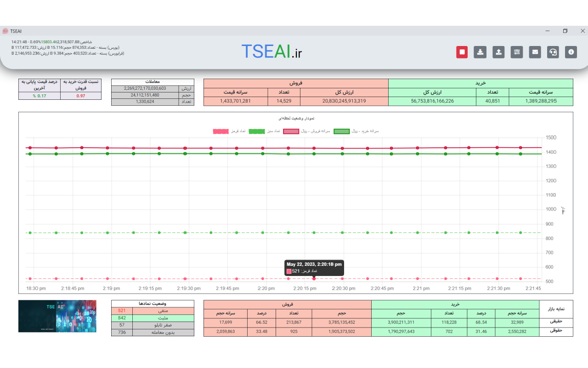This screenshot has width=588, height=368.
Task: Click the upload icon in toolbar
Action: pos(498,52)
